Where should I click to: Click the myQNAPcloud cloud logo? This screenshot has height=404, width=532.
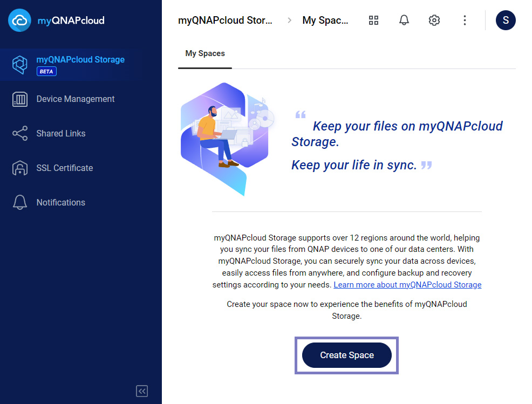[20, 20]
